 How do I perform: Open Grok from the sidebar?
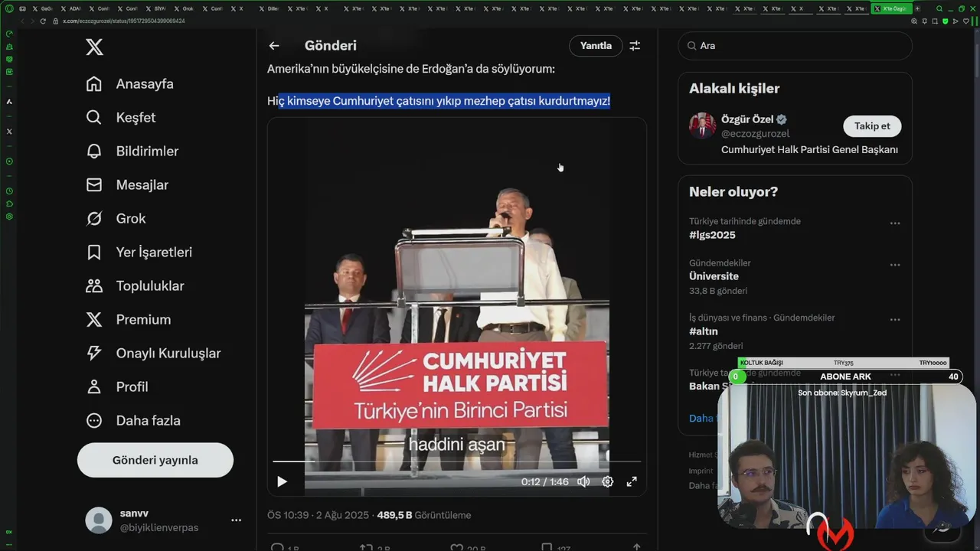pos(116,219)
